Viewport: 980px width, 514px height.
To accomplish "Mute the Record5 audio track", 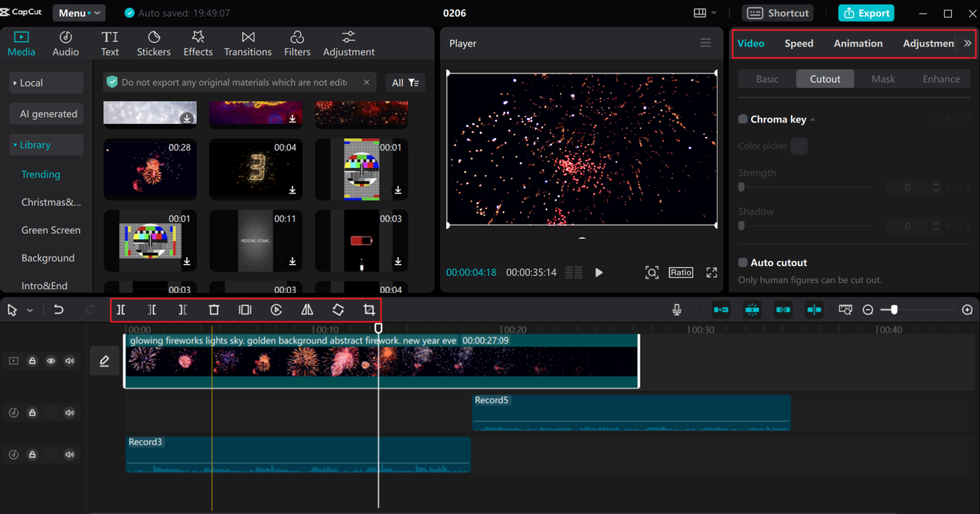I will click(x=70, y=413).
